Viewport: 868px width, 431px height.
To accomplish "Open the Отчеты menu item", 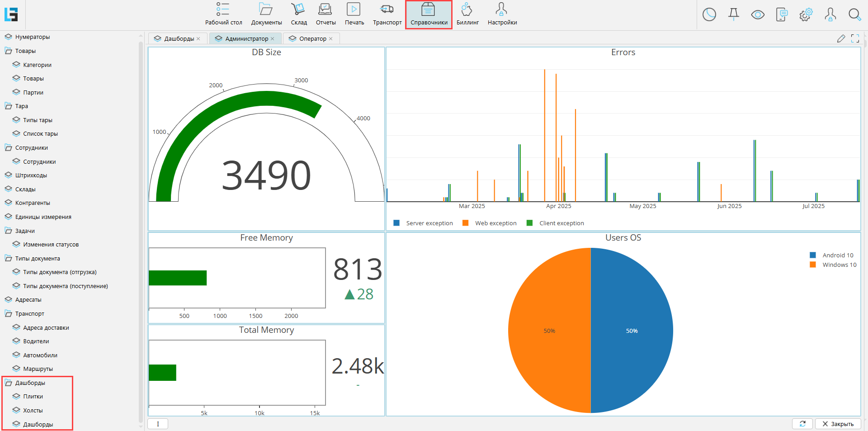I will (x=325, y=14).
